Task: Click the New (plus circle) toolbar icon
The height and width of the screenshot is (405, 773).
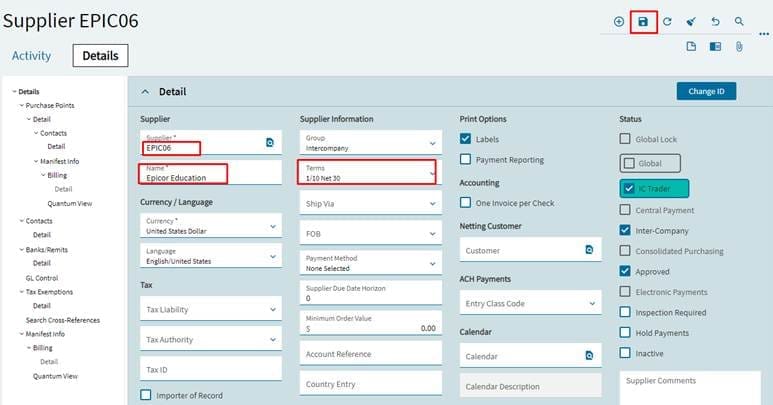Action: tap(619, 22)
